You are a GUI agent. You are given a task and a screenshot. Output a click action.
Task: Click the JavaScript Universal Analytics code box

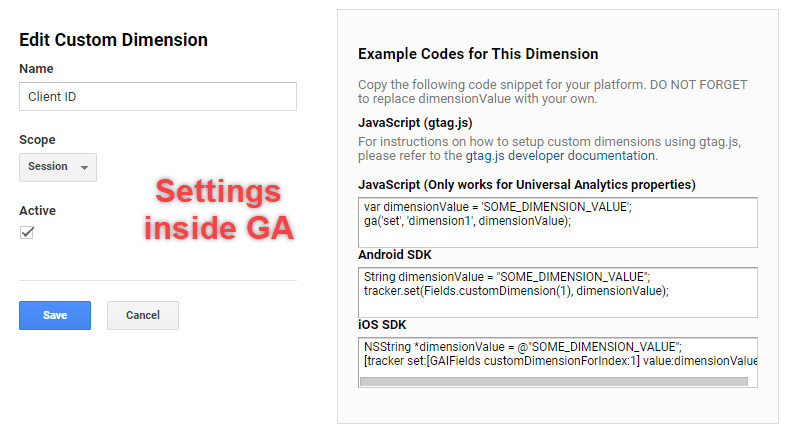coord(558,223)
